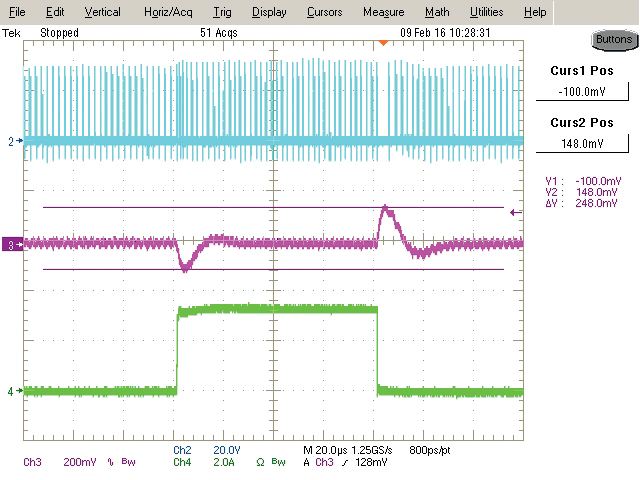640x480 pixels.
Task: Click the channel 2 ground reference marker
Action: [x=12, y=142]
